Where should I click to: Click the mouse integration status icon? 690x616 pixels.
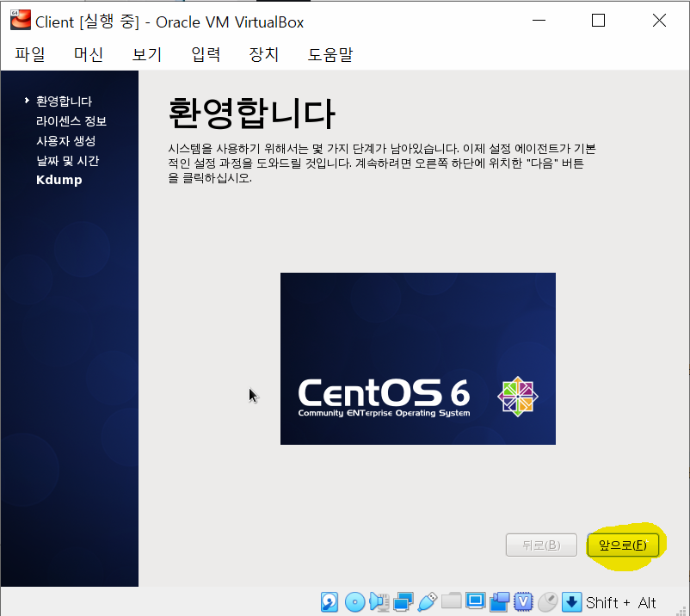(548, 602)
